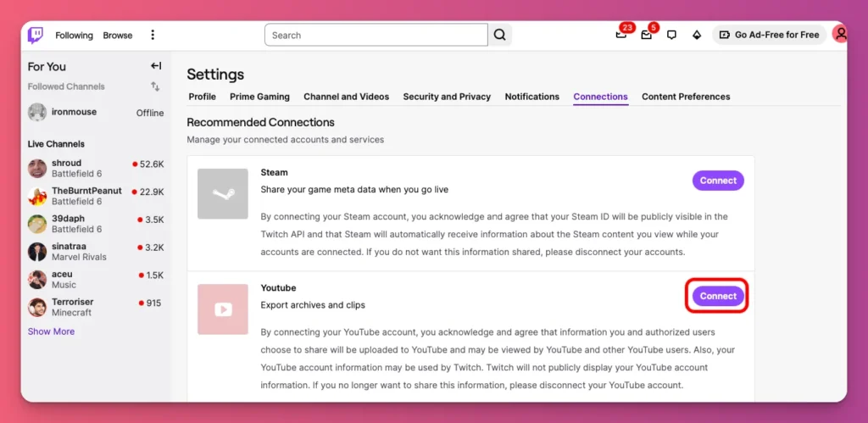Open the Content Preferences tab
This screenshot has height=423, width=868.
(686, 97)
